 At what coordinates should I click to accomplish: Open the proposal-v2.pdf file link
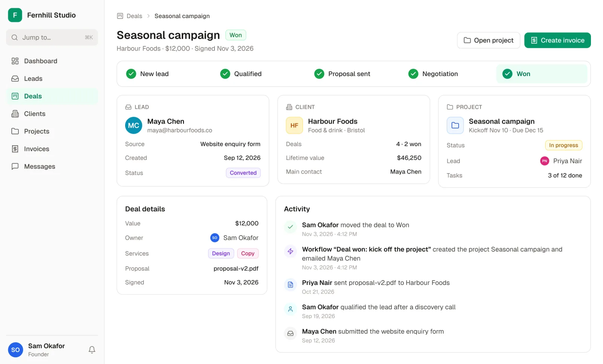point(236,268)
